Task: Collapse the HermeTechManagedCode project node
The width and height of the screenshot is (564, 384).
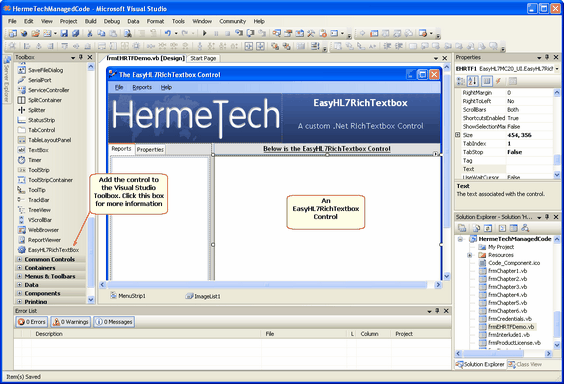Action: (x=460, y=239)
